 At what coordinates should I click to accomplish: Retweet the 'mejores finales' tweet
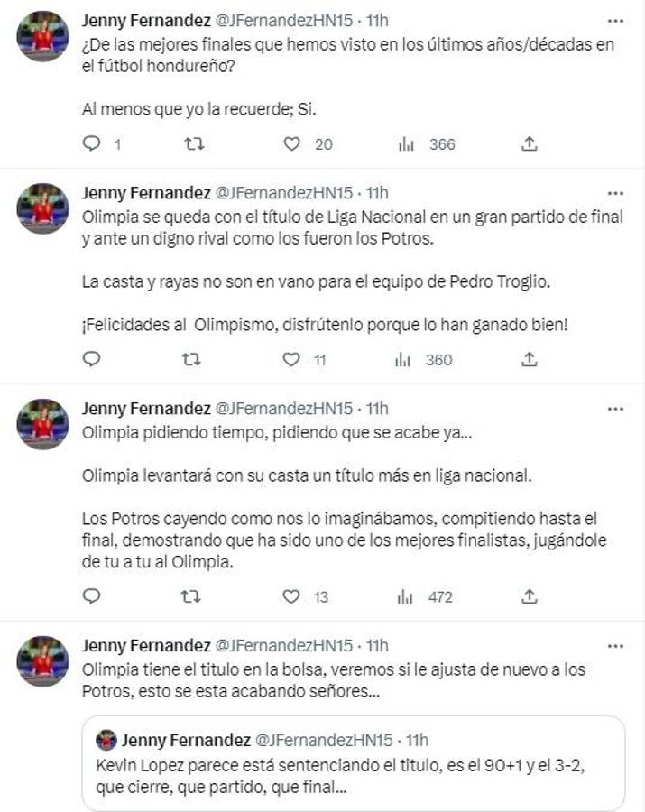[x=192, y=143]
